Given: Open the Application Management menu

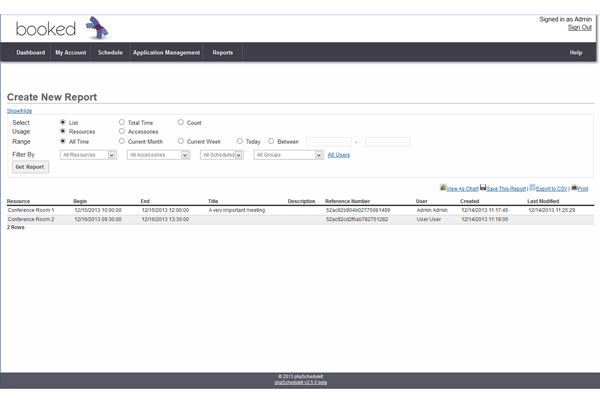Looking at the screenshot, I should (166, 52).
